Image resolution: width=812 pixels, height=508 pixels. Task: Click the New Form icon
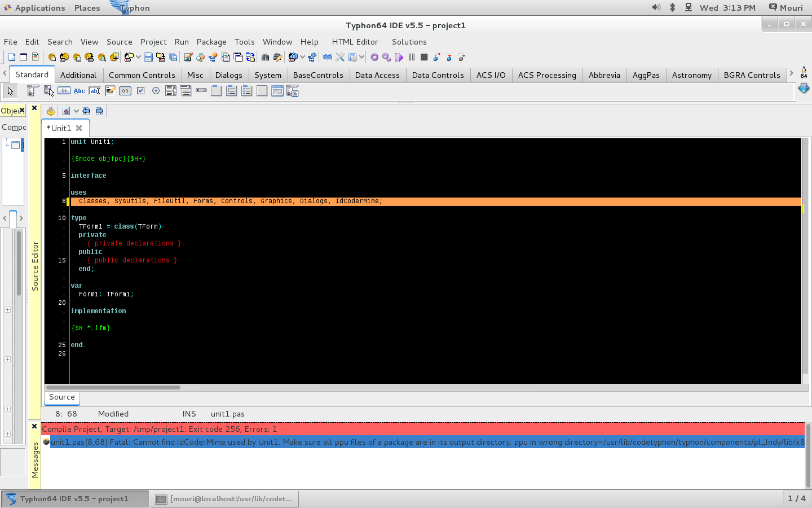pos(23,57)
